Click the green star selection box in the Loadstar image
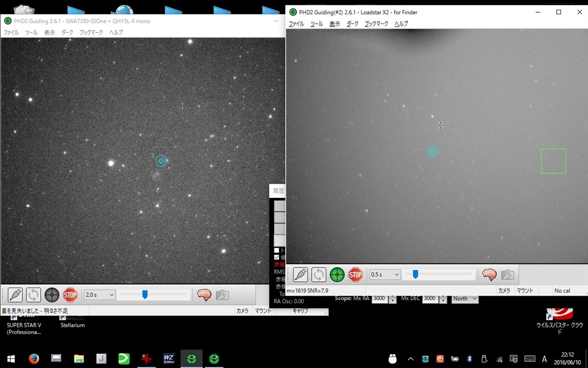Viewport: 588px width, 368px height. (x=554, y=161)
